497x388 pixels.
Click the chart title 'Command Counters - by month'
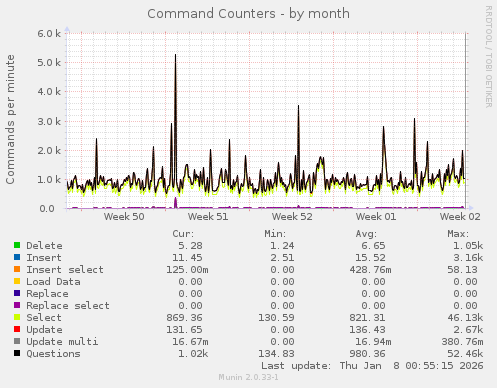point(249,14)
